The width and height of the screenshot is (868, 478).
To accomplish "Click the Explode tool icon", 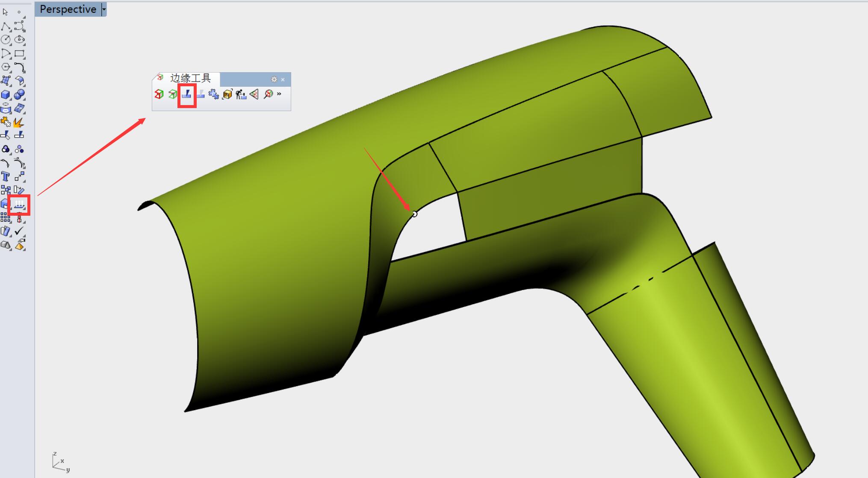I will 19,123.
